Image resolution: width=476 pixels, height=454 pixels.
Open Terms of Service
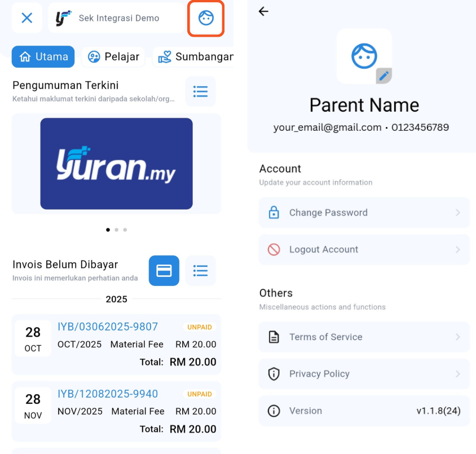[364, 337]
